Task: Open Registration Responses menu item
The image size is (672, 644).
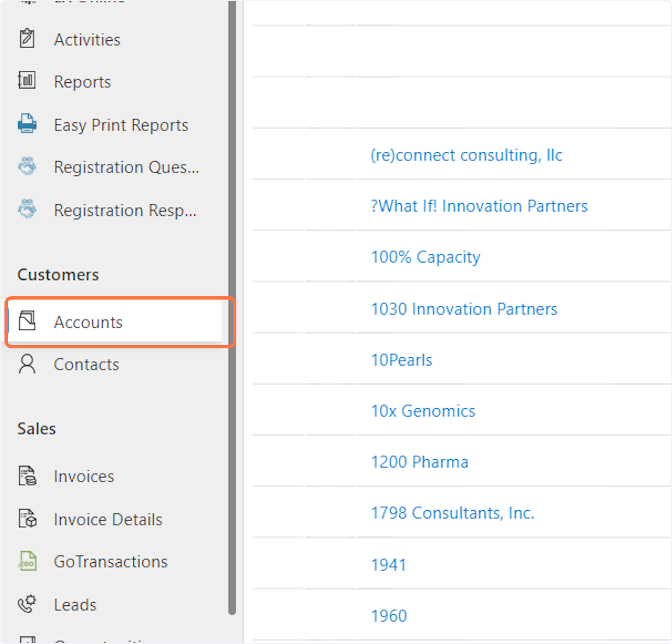Action: pos(125,210)
